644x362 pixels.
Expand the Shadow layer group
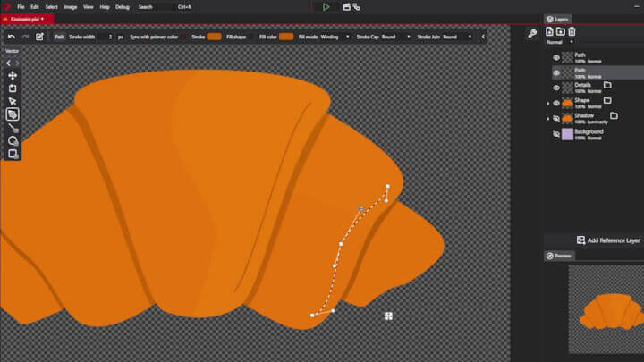pos(548,119)
